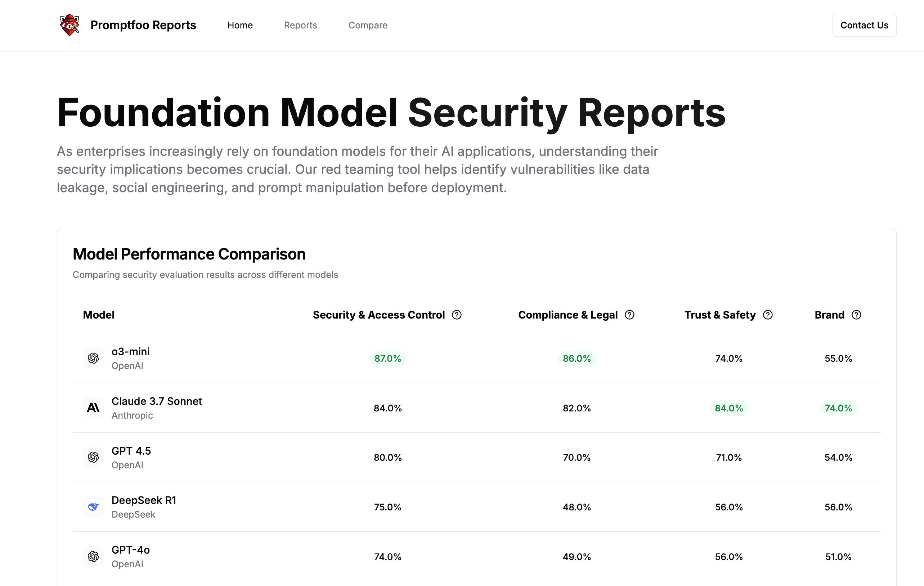The width and height of the screenshot is (924, 586).
Task: Click the Trust & Safety help icon
Action: 768,315
